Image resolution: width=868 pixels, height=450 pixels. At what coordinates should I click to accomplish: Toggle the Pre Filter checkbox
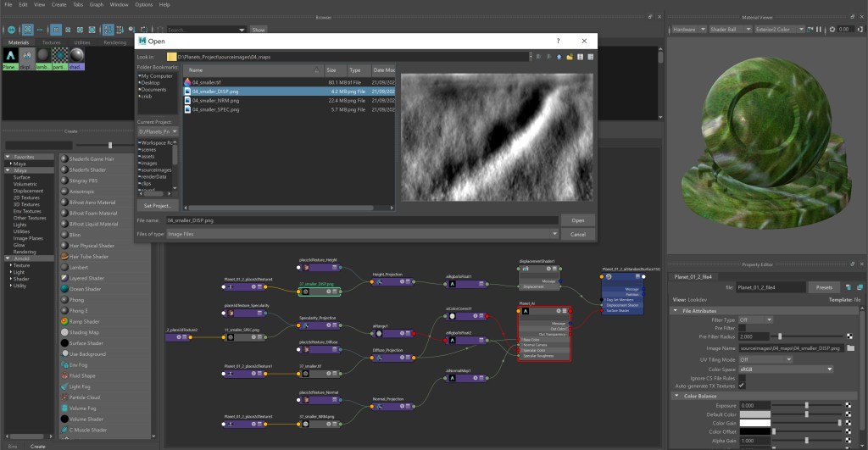click(x=742, y=328)
